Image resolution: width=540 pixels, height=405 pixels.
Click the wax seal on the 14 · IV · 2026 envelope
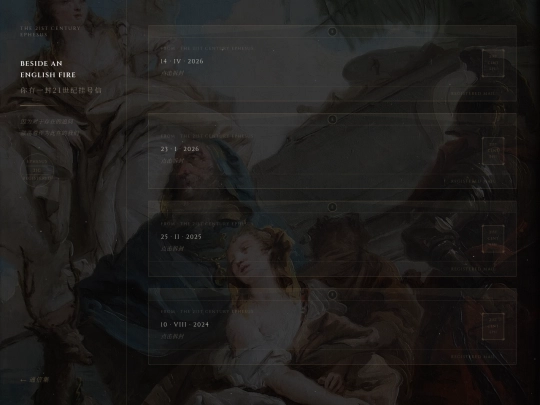pos(332,32)
